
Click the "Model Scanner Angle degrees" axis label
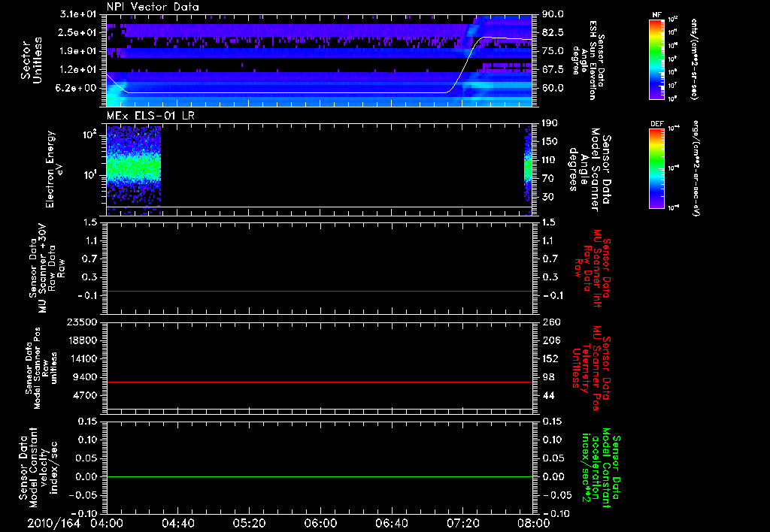coord(590,169)
